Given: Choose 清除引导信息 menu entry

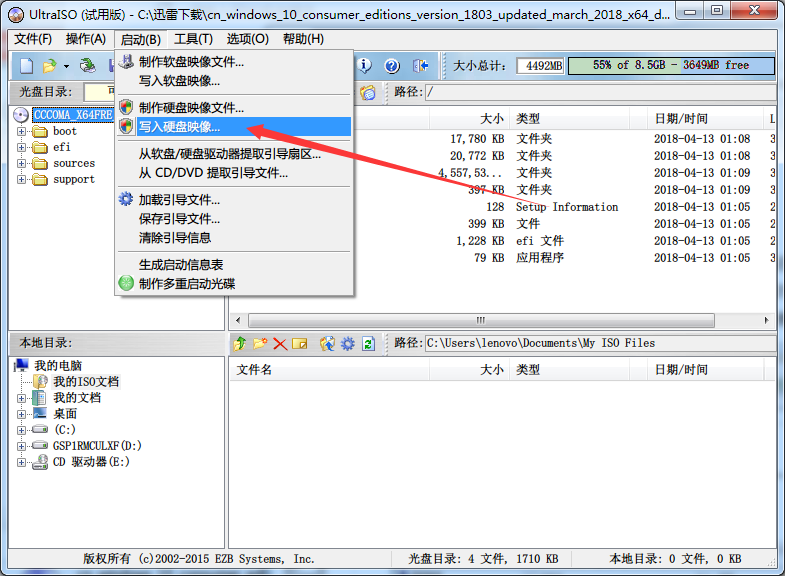Looking at the screenshot, I should click(x=234, y=238).
